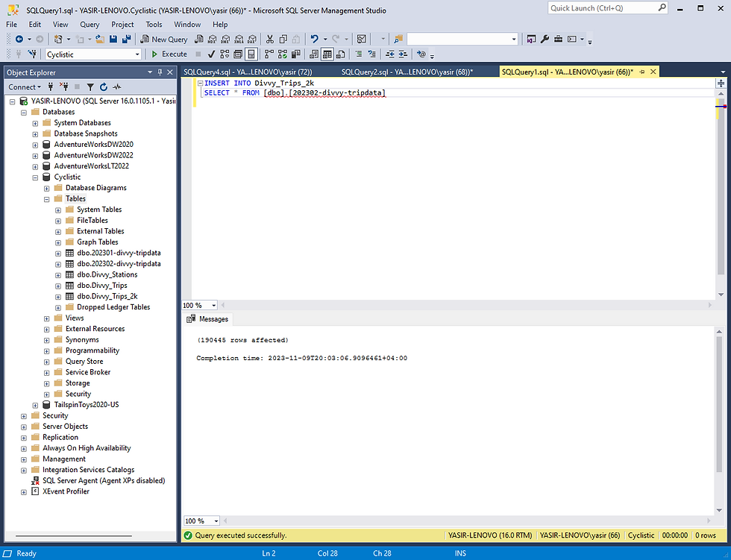Display Estimated Execution Plan icon
731x560 pixels.
225,54
